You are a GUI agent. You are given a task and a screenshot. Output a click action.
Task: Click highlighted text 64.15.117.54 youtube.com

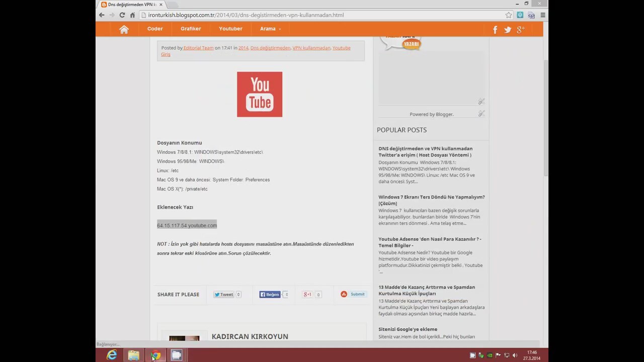point(187,225)
